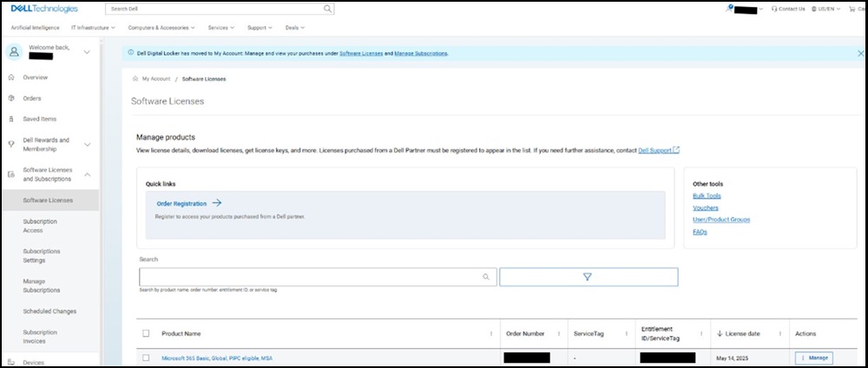Expand the Dell Rewards and Membership section
The width and height of the screenshot is (868, 368).
87,145
